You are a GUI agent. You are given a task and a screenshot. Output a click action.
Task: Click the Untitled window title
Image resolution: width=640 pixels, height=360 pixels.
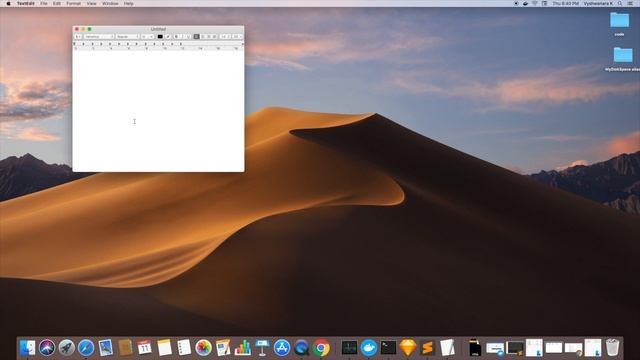tap(158, 29)
